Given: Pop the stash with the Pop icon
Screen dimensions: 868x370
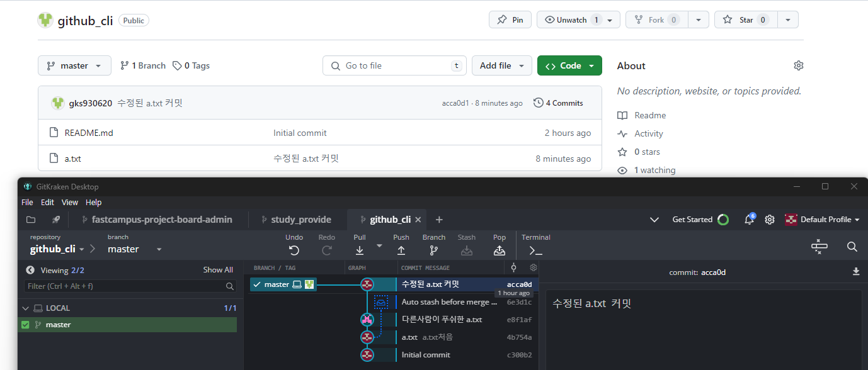Looking at the screenshot, I should click(x=500, y=250).
